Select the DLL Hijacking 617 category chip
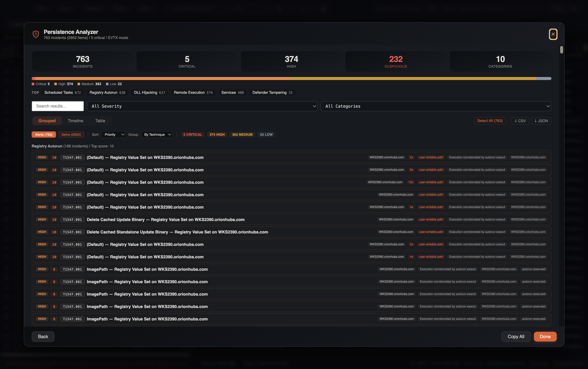 pyautogui.click(x=150, y=92)
